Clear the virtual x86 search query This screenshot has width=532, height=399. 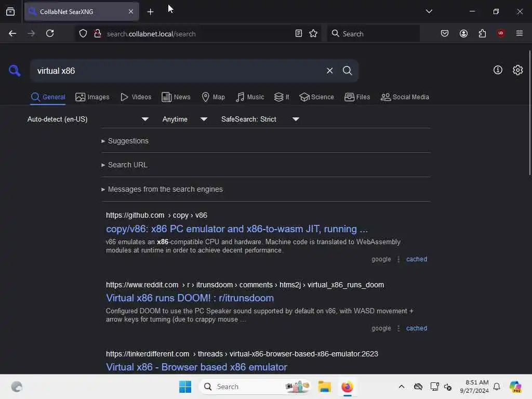329,71
